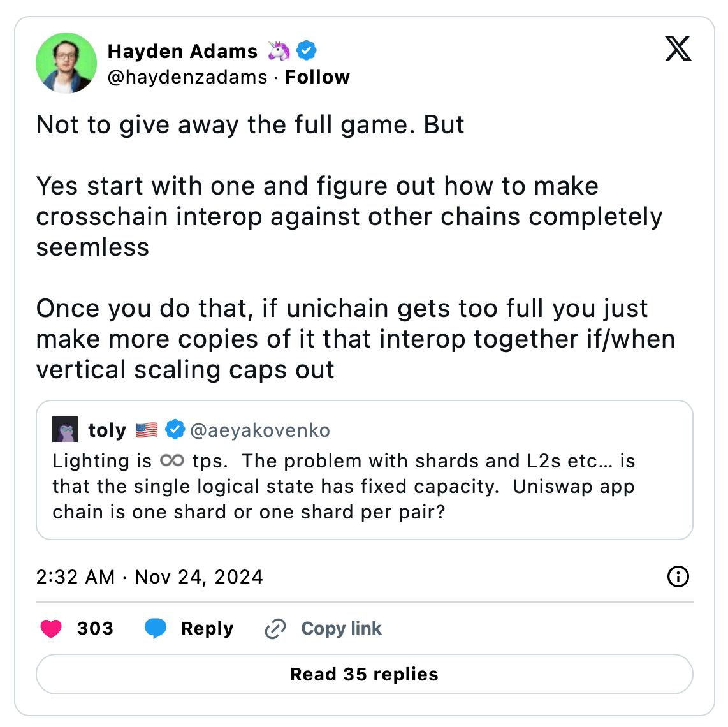Open toly's avatar in quoted tweet
Screen dimensions: 728x727
[65, 430]
